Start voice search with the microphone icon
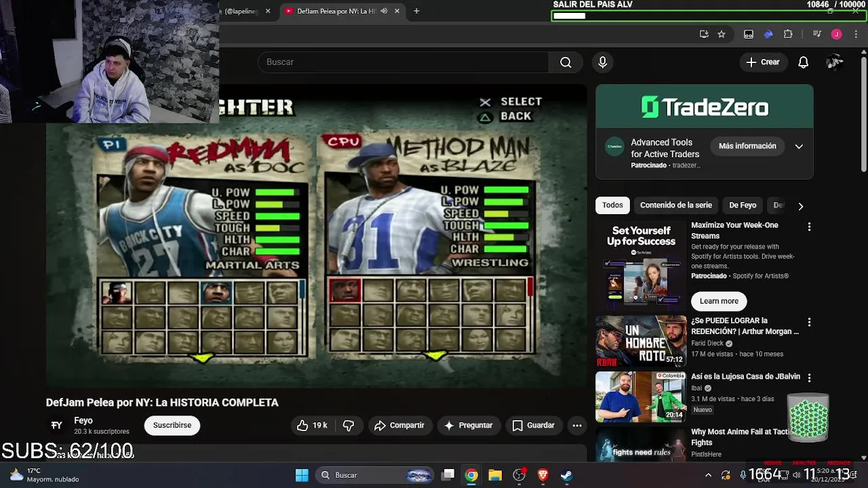The height and width of the screenshot is (488, 868). [x=603, y=62]
